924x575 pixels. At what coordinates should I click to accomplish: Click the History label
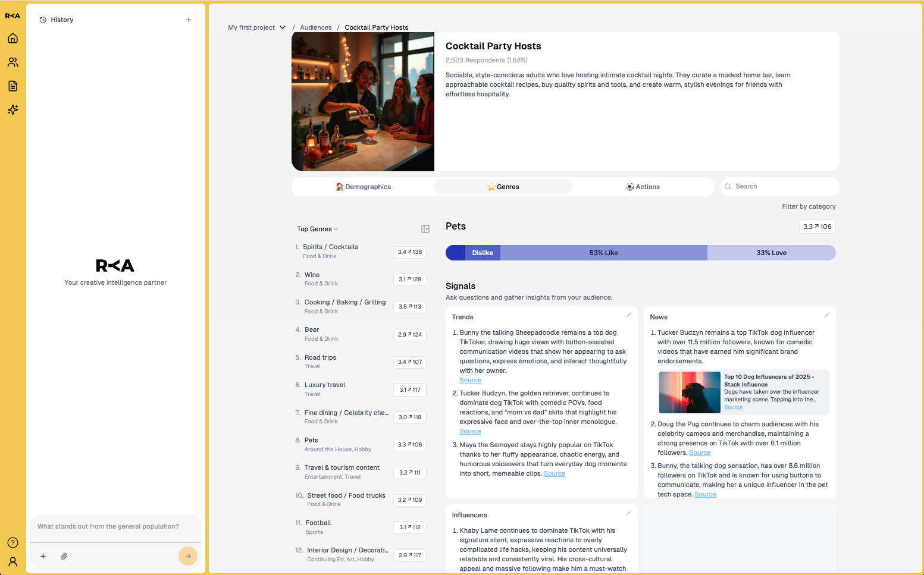62,20
